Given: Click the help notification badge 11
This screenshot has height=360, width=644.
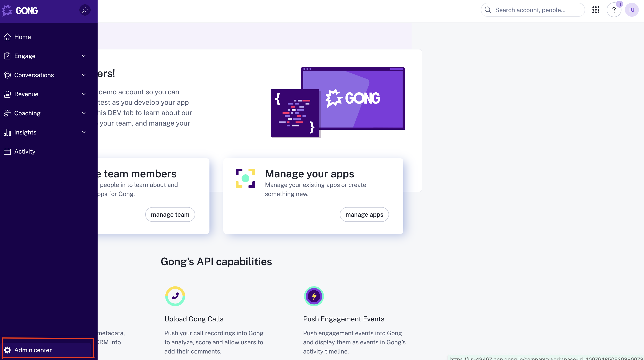Looking at the screenshot, I should (619, 4).
